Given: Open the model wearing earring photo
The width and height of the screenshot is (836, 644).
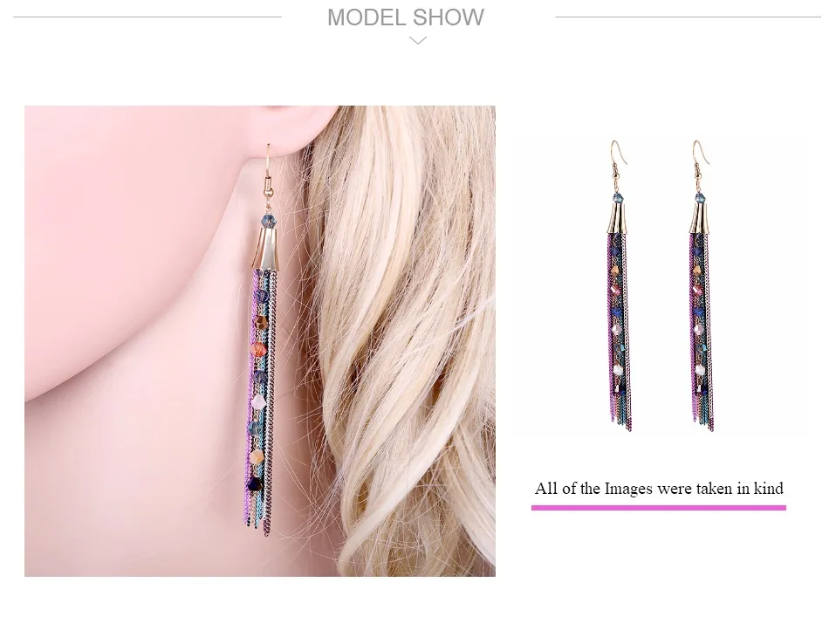Looking at the screenshot, I should tap(260, 340).
